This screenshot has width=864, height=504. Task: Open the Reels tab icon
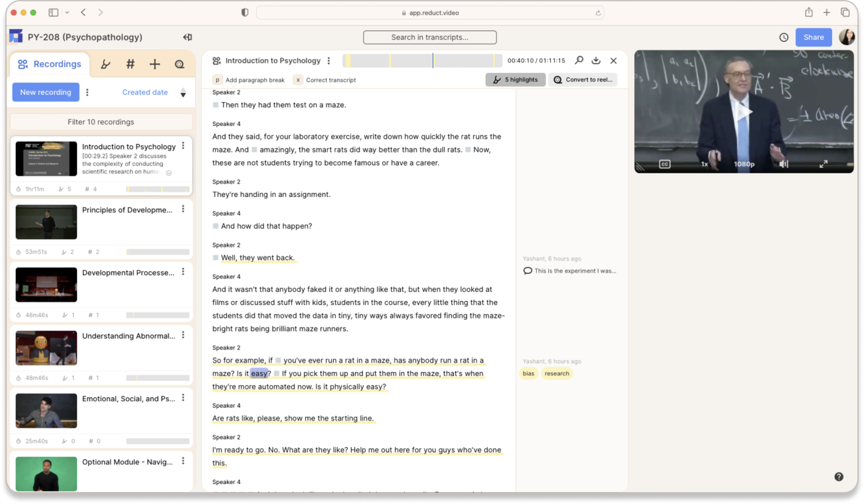coord(179,64)
